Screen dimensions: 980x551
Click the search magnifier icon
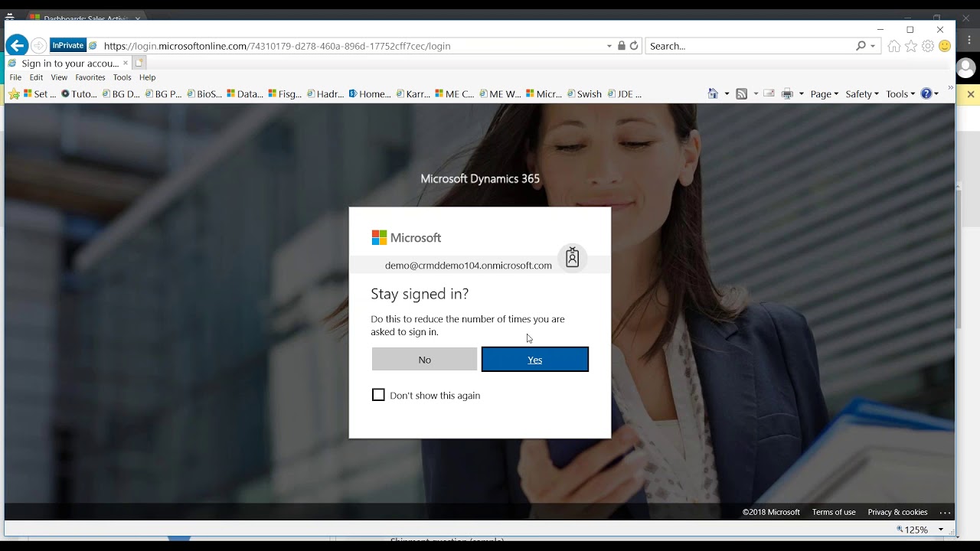pyautogui.click(x=861, y=46)
